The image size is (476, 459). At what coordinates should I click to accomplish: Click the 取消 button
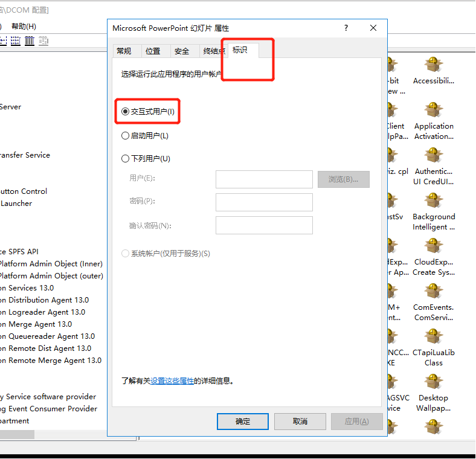[300, 422]
